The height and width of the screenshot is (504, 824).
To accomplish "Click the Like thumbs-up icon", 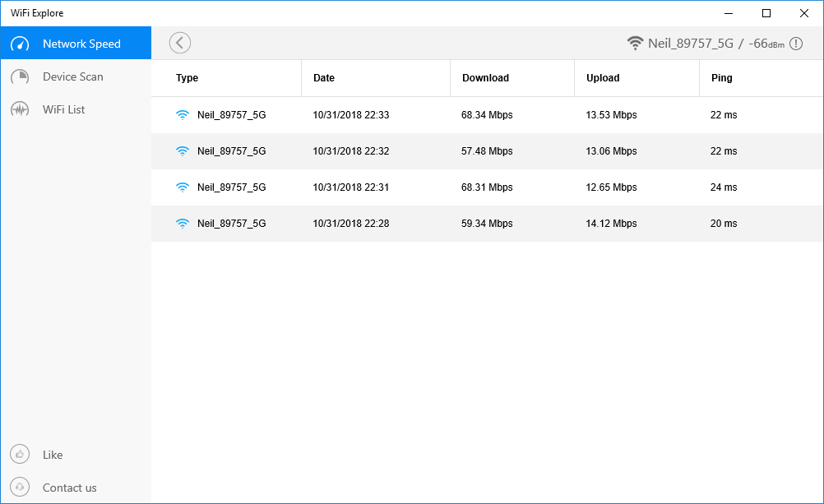I will coord(20,455).
